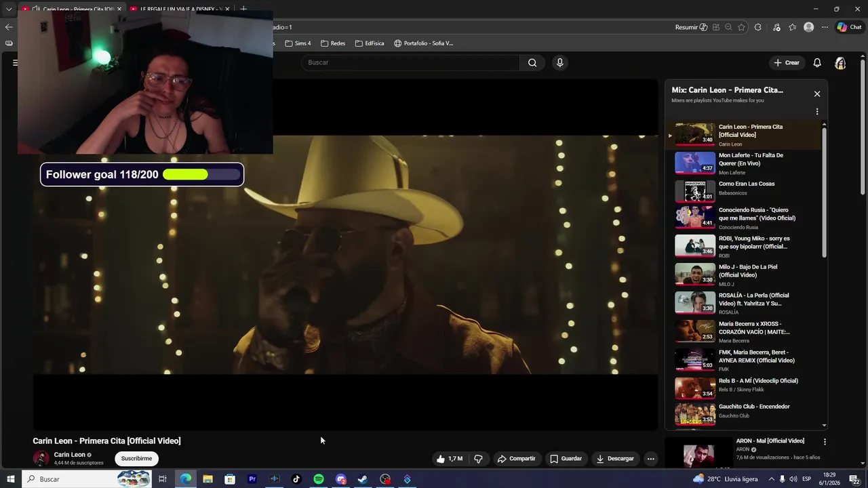The image size is (868, 488).
Task: Open Task View on the taskbar
Action: tap(163, 479)
